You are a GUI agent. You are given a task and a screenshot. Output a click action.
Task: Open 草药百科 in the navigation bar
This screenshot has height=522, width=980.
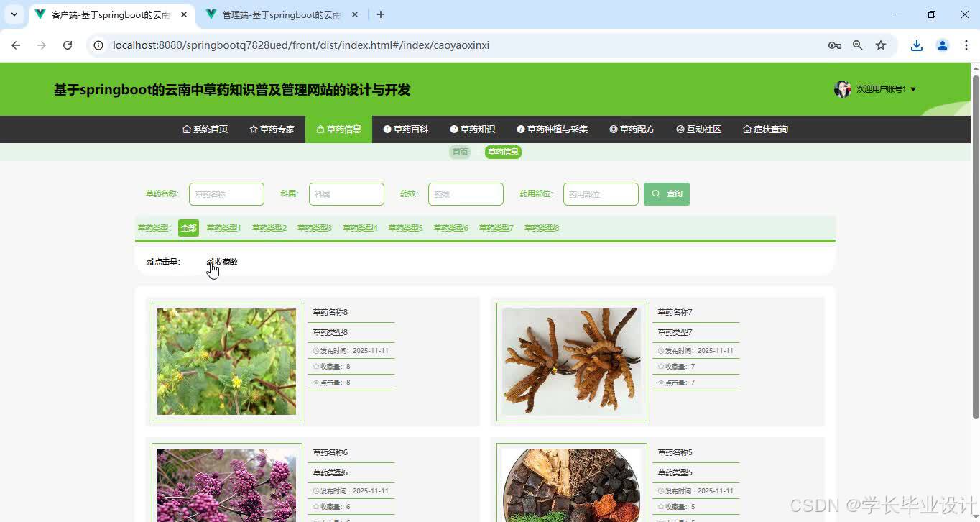406,129
